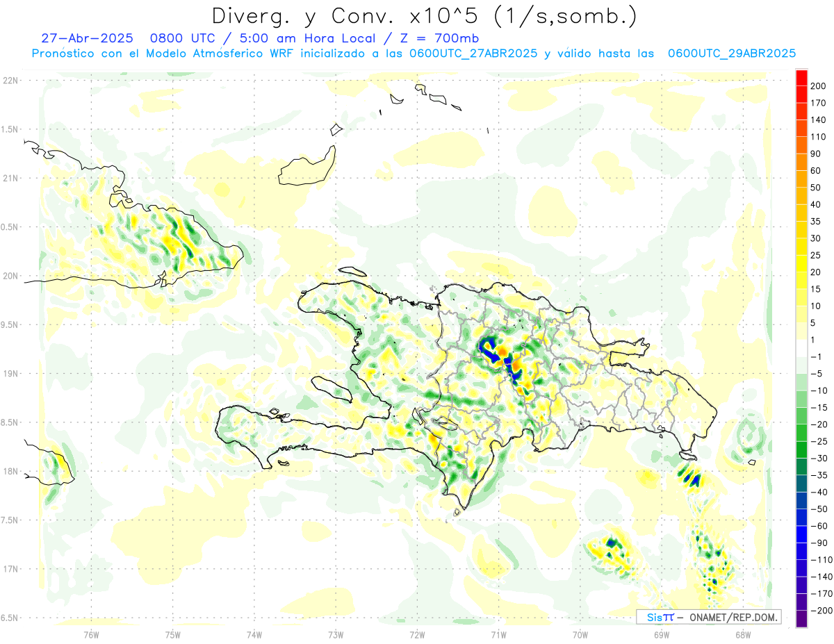The image size is (834, 644).
Task: Click the color scale value "60"
Action: pyautogui.click(x=817, y=171)
